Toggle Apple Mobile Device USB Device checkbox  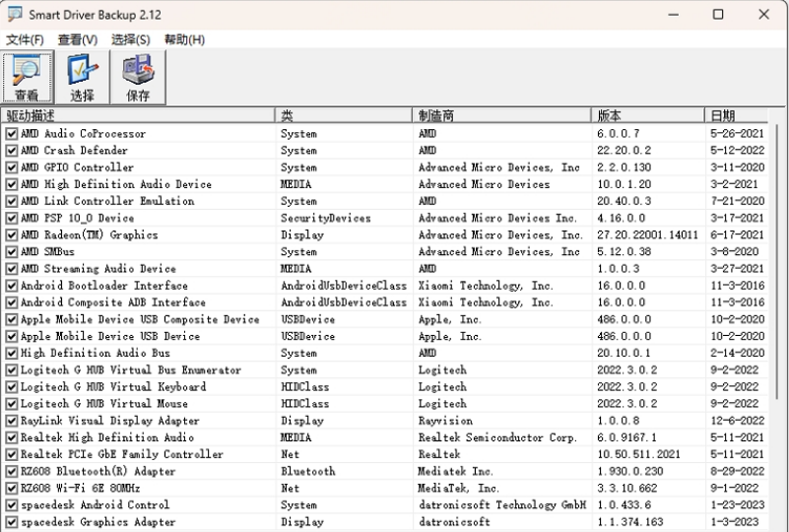point(12,336)
